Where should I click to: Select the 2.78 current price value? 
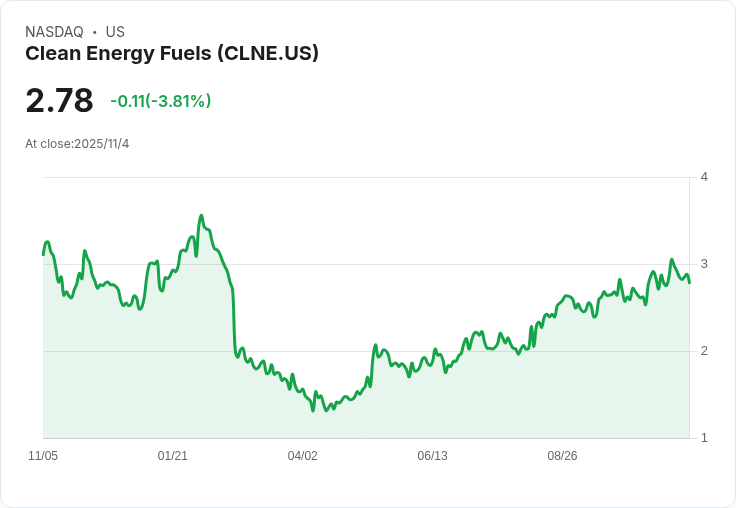(59, 100)
